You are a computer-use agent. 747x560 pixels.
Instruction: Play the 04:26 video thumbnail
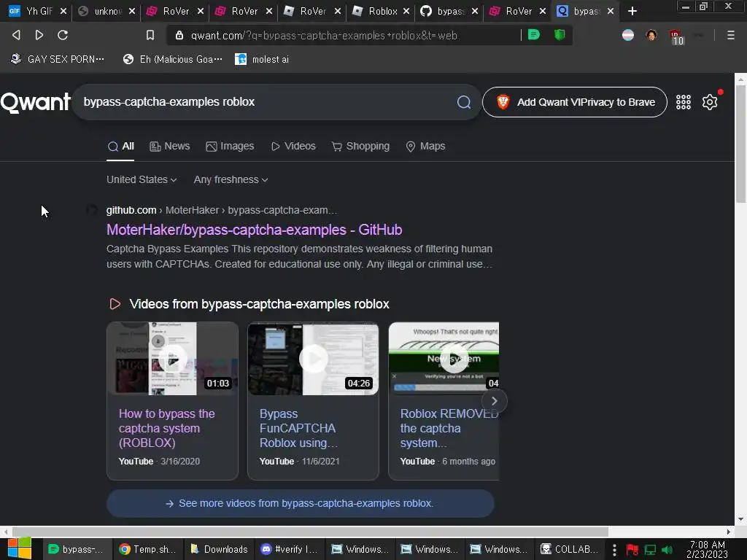pos(313,359)
